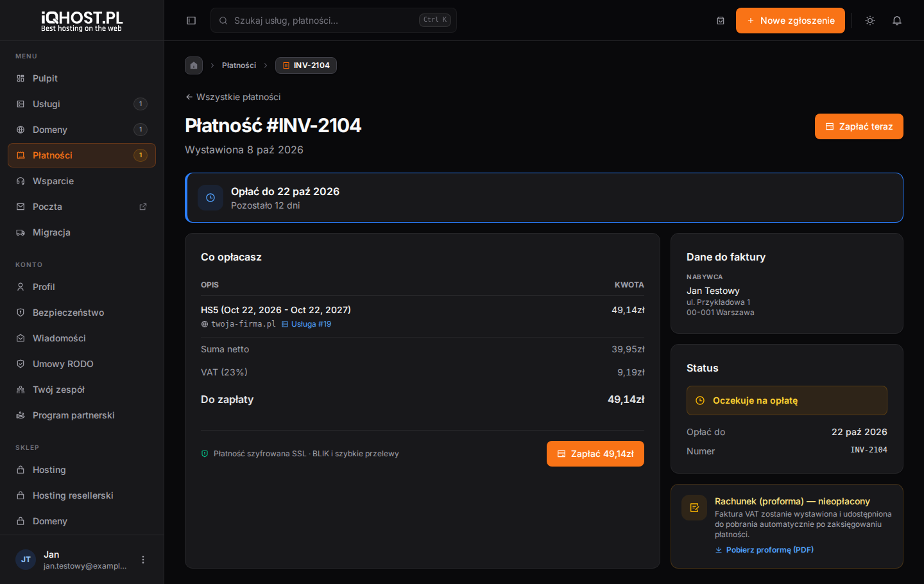Screen dimensions: 924x584
Task: Click the Nowe zgłoszenie button
Action: click(791, 21)
